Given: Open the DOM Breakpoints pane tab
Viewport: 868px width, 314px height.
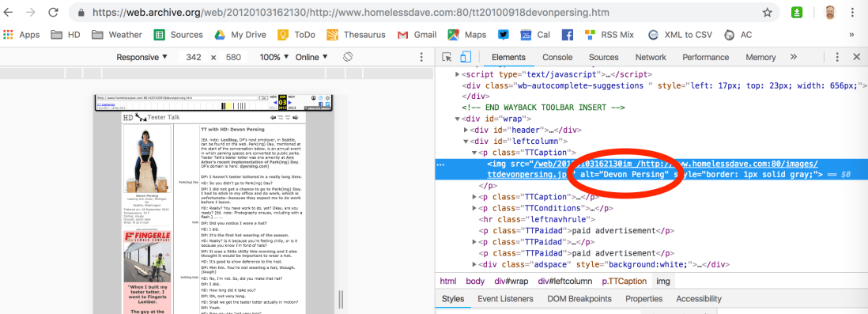Looking at the screenshot, I should point(579,298).
